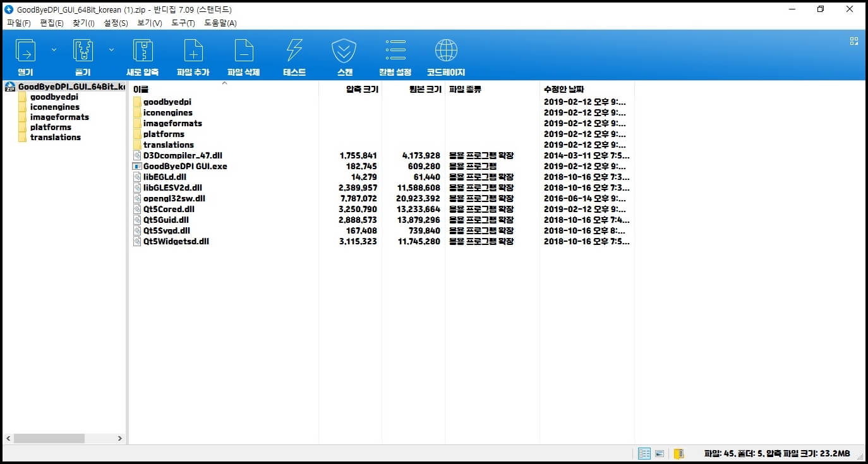Click the iconengines folder icon in file list

point(138,112)
